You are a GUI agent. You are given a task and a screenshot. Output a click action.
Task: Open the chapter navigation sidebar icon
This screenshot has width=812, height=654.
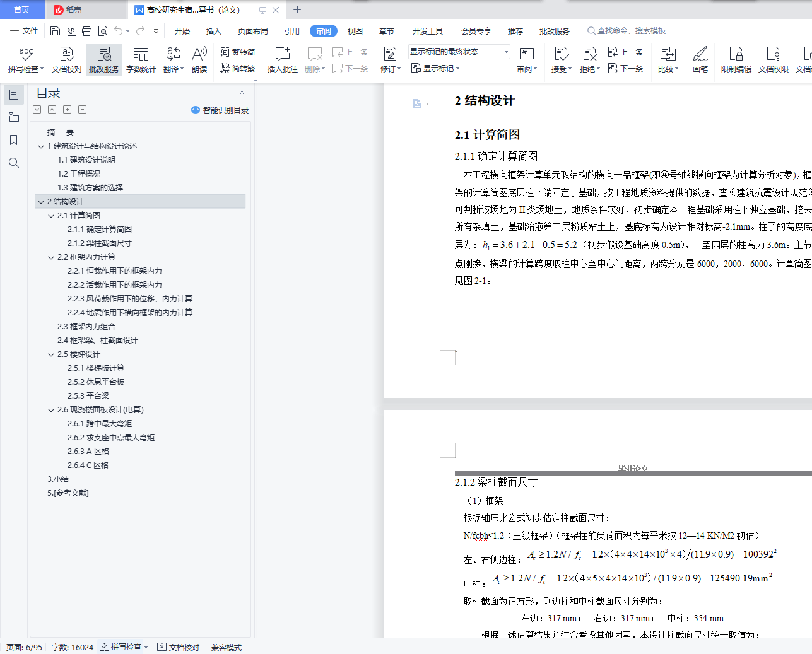pyautogui.click(x=14, y=117)
